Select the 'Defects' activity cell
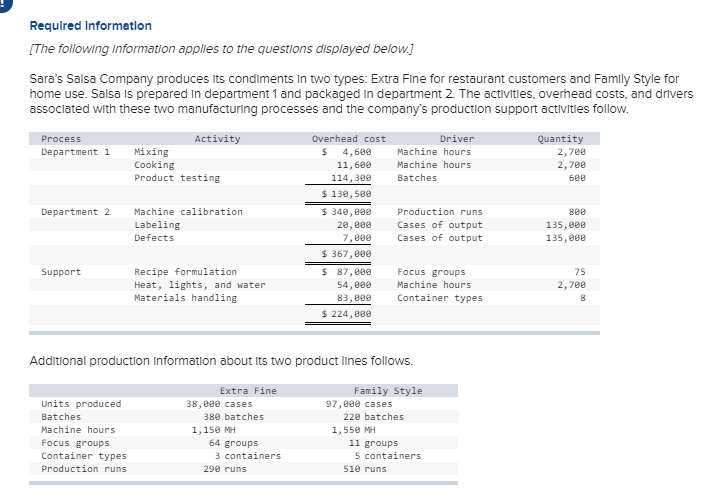Screen dimensions: 708x503 click(154, 238)
